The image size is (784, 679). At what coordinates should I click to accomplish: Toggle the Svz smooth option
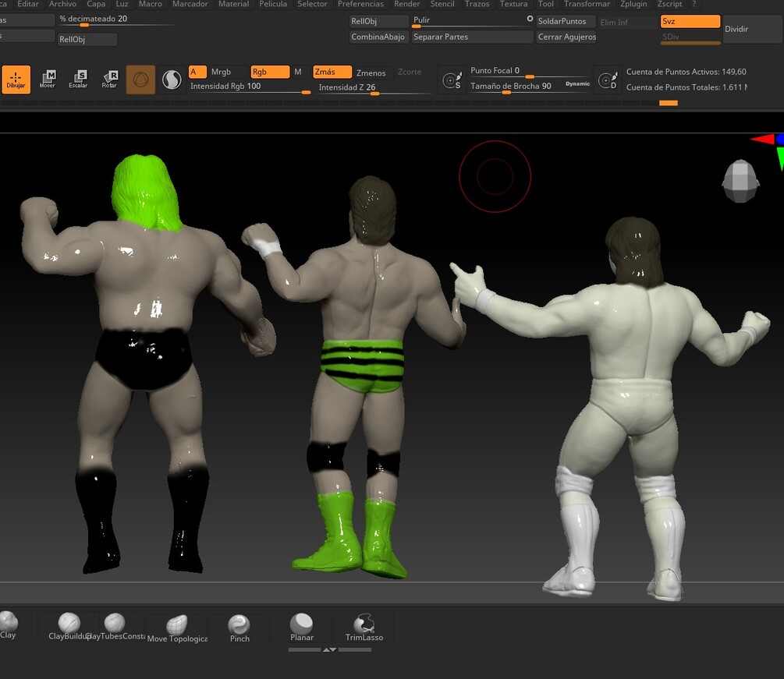click(690, 21)
